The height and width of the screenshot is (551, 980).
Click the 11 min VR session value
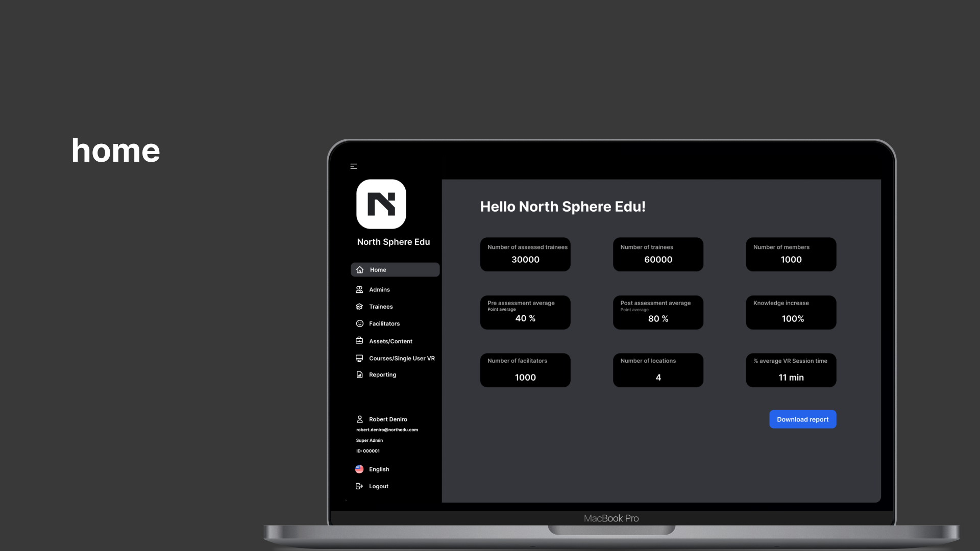click(791, 378)
